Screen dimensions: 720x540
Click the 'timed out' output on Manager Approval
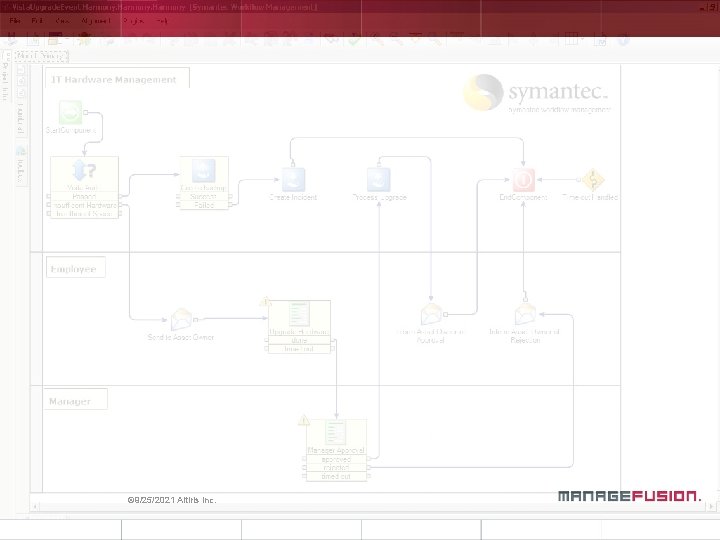336,476
